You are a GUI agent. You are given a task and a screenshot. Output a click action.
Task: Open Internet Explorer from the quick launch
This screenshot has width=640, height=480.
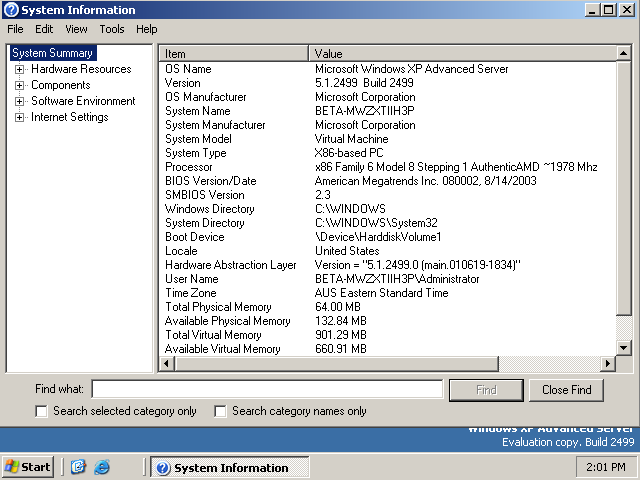(x=102, y=467)
